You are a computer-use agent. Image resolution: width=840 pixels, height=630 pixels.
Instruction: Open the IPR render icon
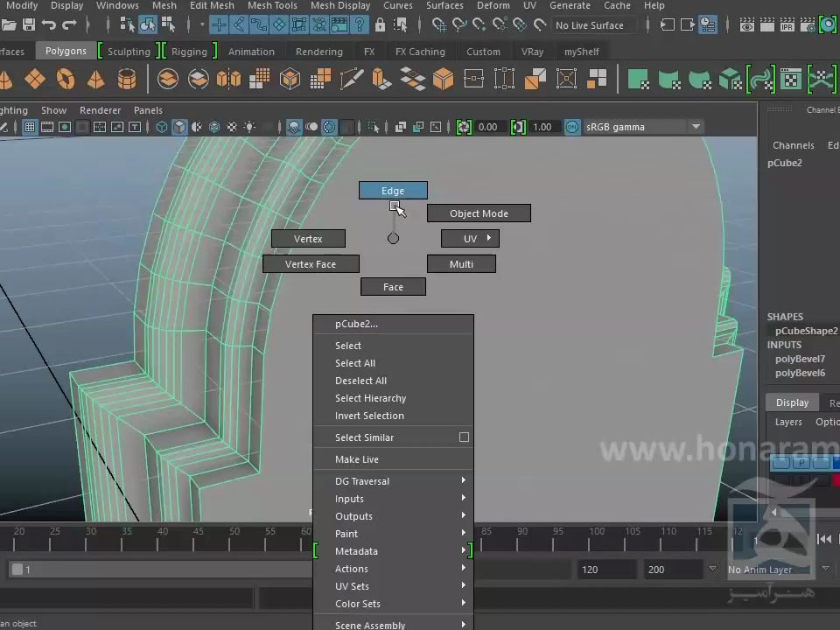click(x=787, y=24)
